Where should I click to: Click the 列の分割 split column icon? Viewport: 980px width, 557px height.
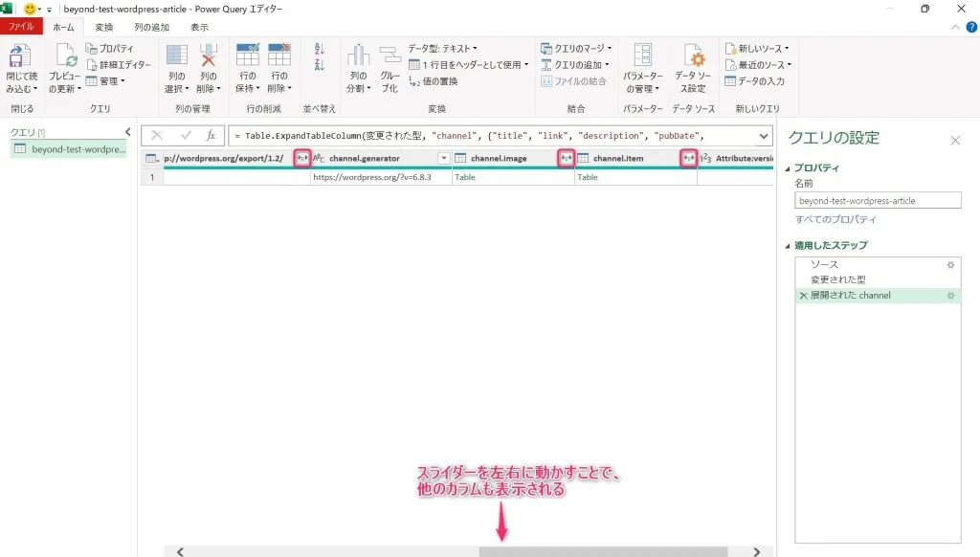pyautogui.click(x=358, y=56)
